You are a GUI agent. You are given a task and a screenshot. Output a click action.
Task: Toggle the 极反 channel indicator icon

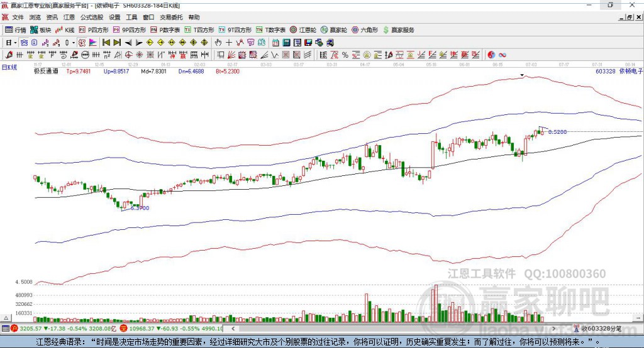pos(81,43)
